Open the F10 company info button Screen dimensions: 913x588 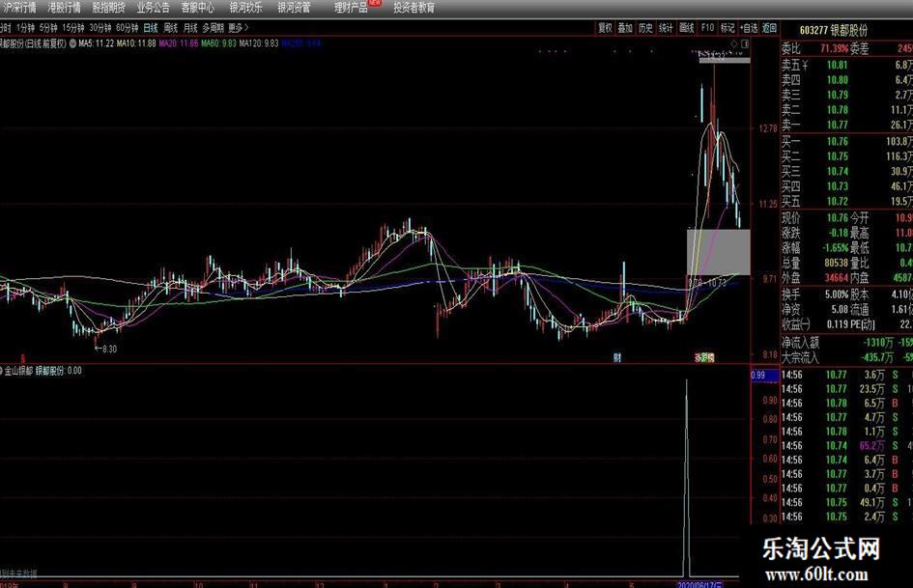(x=707, y=27)
